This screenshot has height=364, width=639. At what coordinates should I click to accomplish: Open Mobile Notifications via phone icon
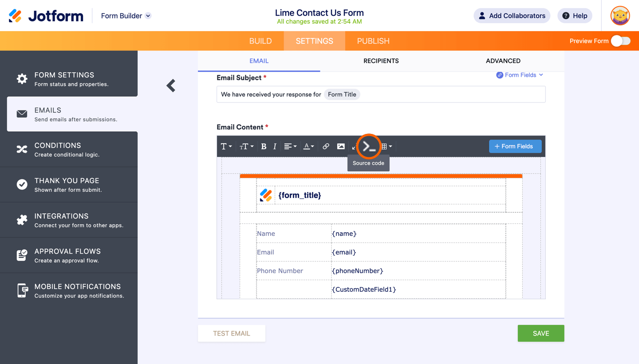pyautogui.click(x=22, y=290)
